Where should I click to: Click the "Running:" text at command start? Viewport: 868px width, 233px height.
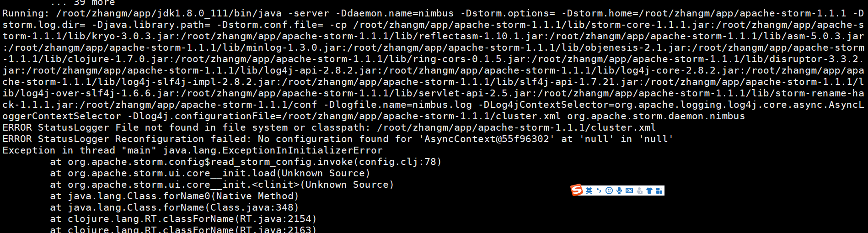(x=26, y=14)
